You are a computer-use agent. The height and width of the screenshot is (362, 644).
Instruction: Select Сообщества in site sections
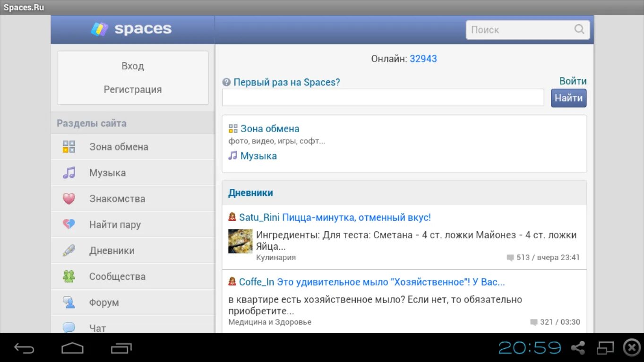click(133, 277)
